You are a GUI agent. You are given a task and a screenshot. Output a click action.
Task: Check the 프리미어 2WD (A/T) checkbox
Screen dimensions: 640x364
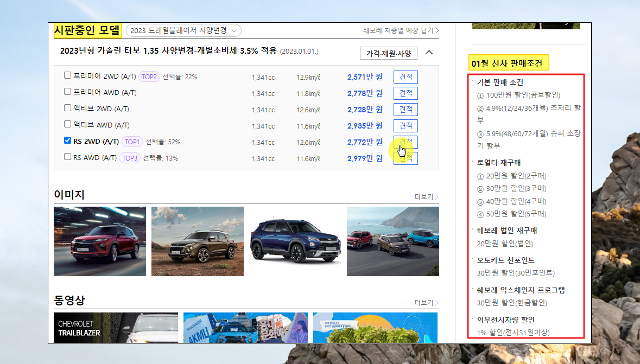coord(67,75)
